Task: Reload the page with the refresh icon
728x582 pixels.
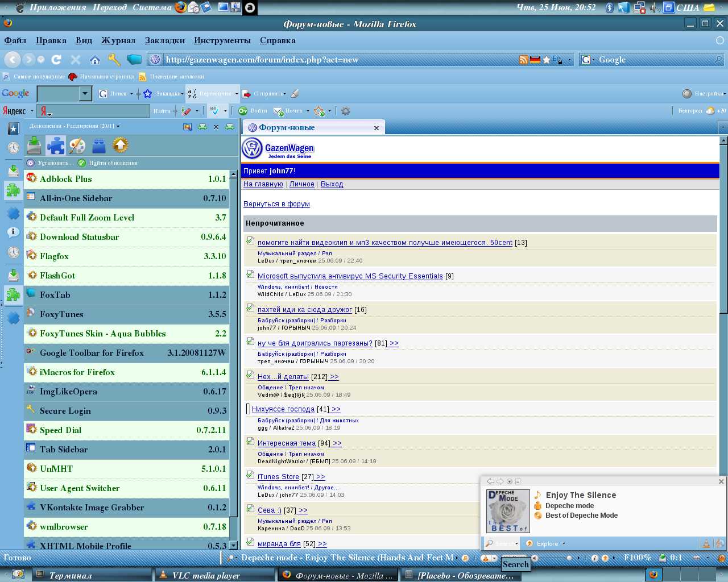Action: point(56,59)
